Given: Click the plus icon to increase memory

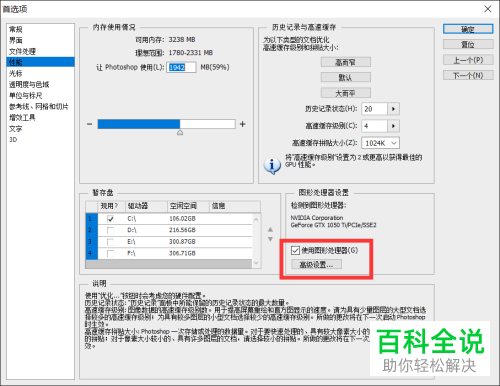Looking at the screenshot, I should (x=243, y=124).
